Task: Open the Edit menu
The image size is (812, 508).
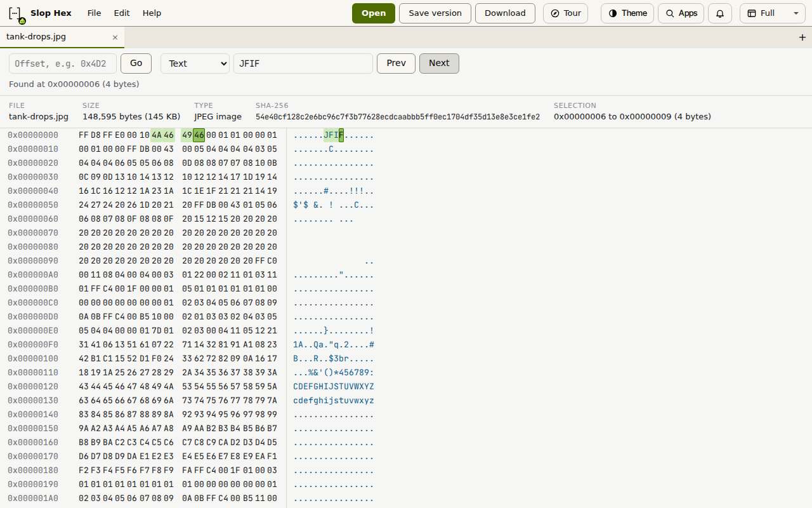Action: coord(122,13)
